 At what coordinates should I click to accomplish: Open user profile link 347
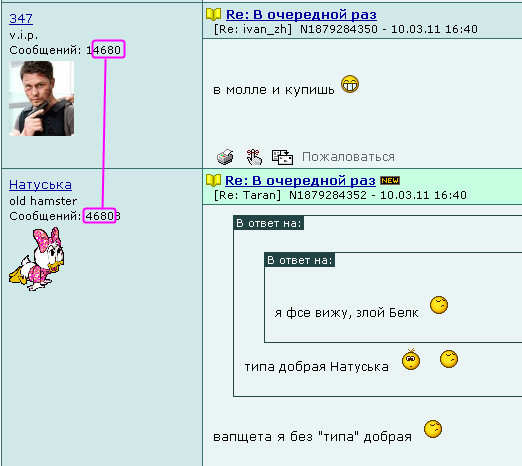(x=21, y=19)
